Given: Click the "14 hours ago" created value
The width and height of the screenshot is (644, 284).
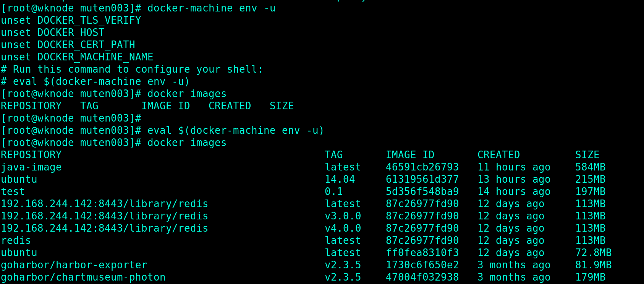Looking at the screenshot, I should [x=514, y=192].
